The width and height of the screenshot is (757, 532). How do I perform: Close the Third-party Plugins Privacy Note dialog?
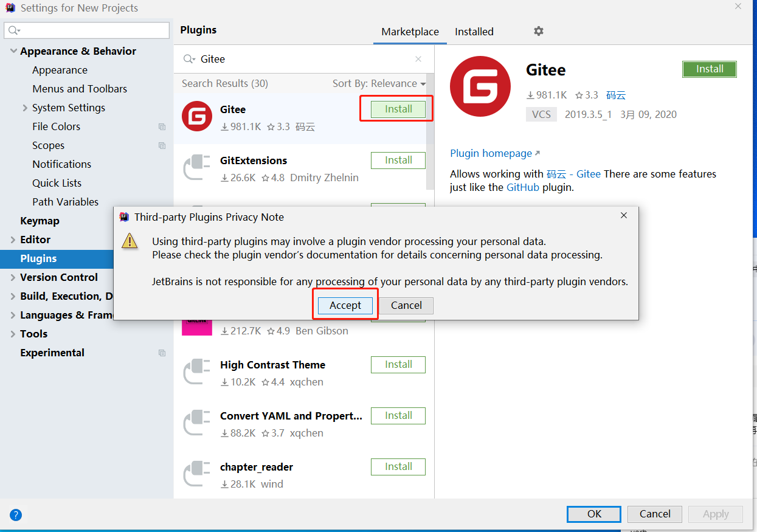[624, 216]
